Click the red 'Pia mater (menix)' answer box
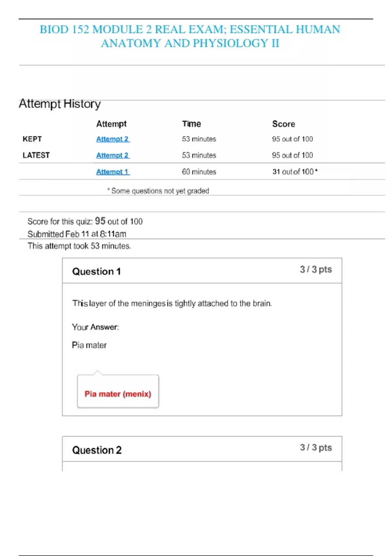392x556 pixels. point(118,394)
